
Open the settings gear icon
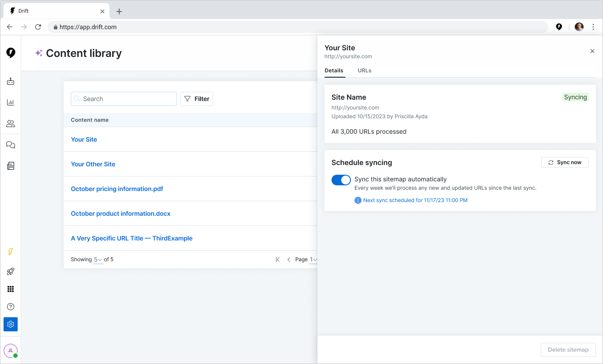(x=11, y=324)
